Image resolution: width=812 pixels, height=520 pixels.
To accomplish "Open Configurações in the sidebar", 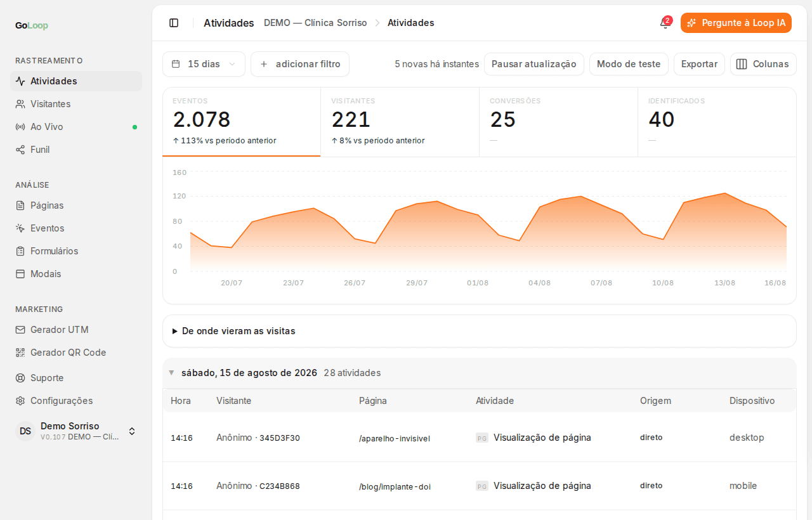I will click(x=76, y=401).
